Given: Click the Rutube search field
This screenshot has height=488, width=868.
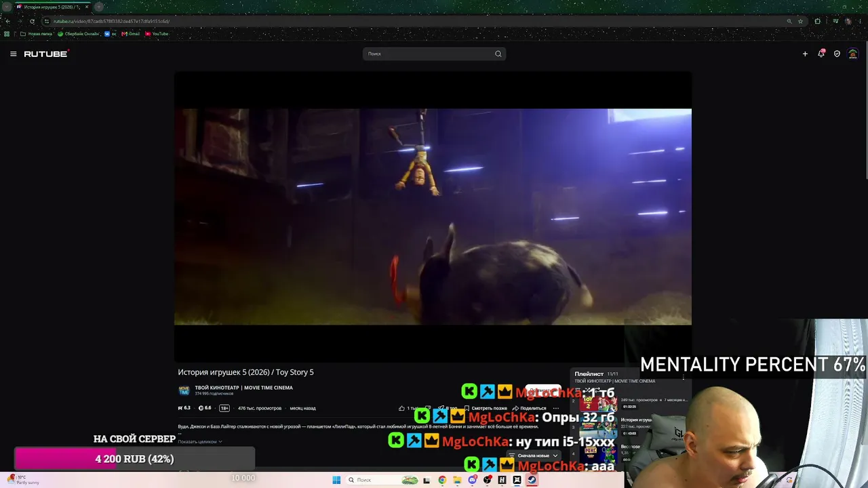Looking at the screenshot, I should [434, 54].
